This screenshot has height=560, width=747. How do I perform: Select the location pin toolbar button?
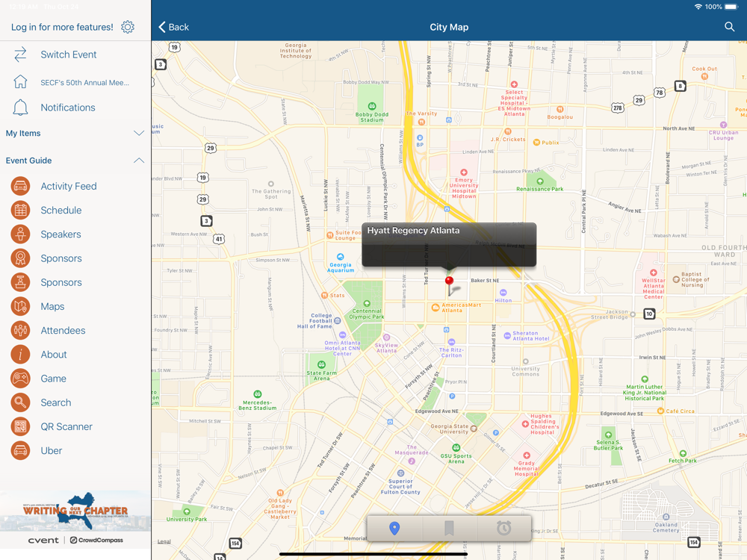(394, 529)
